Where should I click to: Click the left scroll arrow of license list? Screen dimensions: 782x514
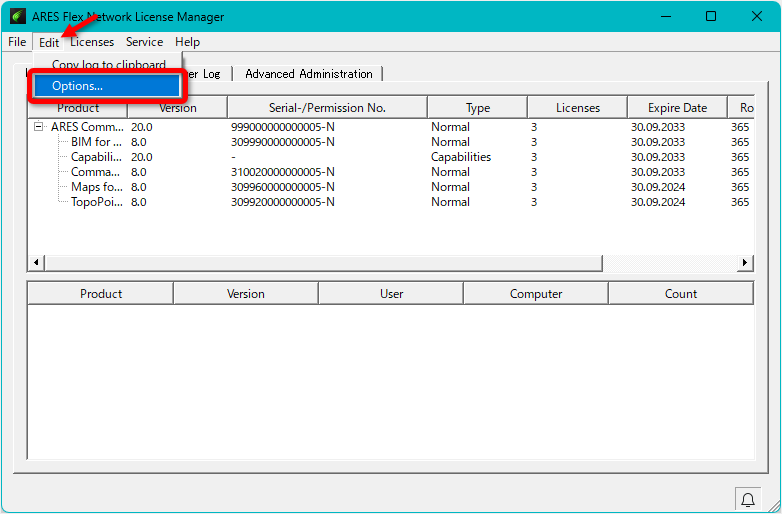36,262
